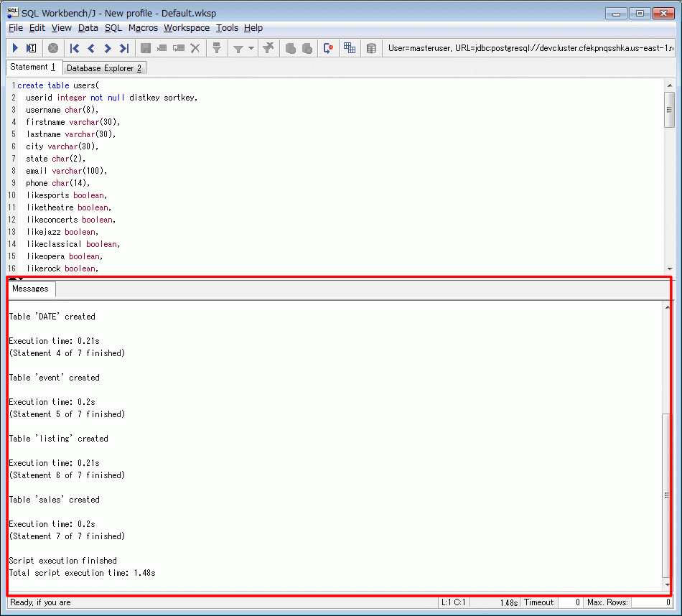Click the splitter collapse arrows above Messages
This screenshot has width=682, height=616.
click(16, 278)
